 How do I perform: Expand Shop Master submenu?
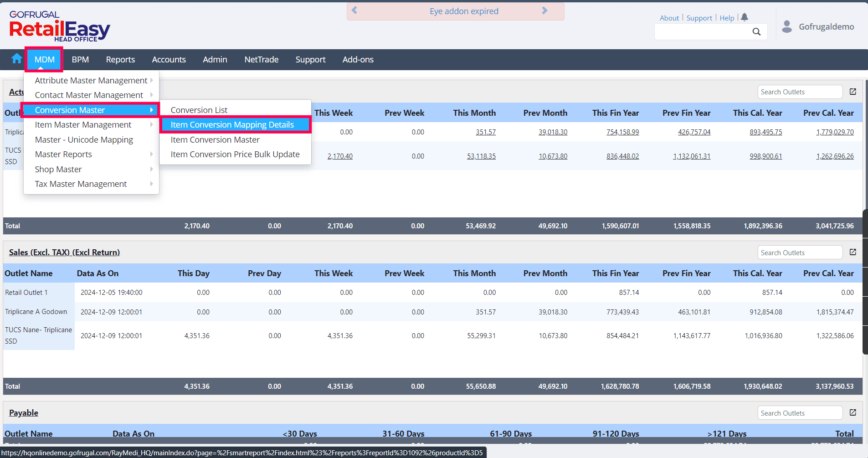tap(58, 170)
